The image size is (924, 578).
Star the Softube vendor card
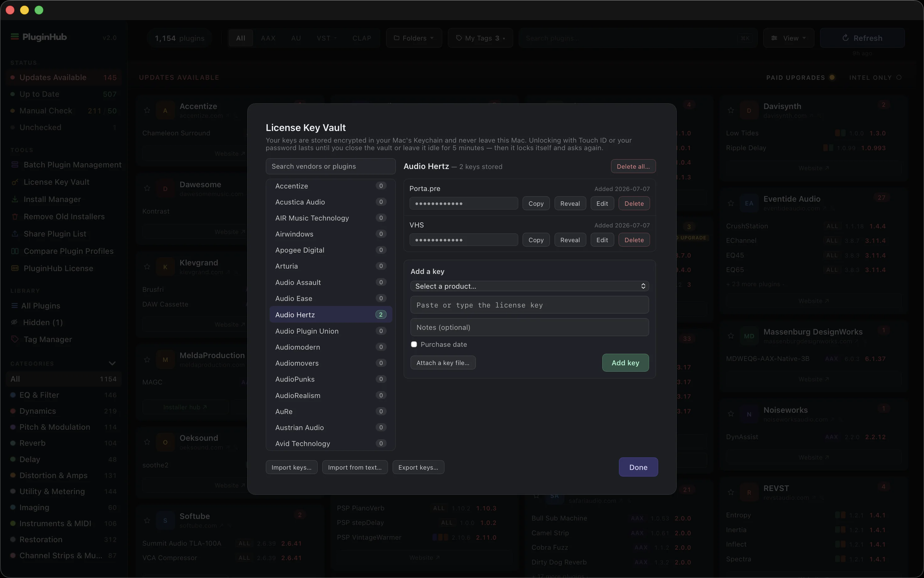tap(147, 520)
